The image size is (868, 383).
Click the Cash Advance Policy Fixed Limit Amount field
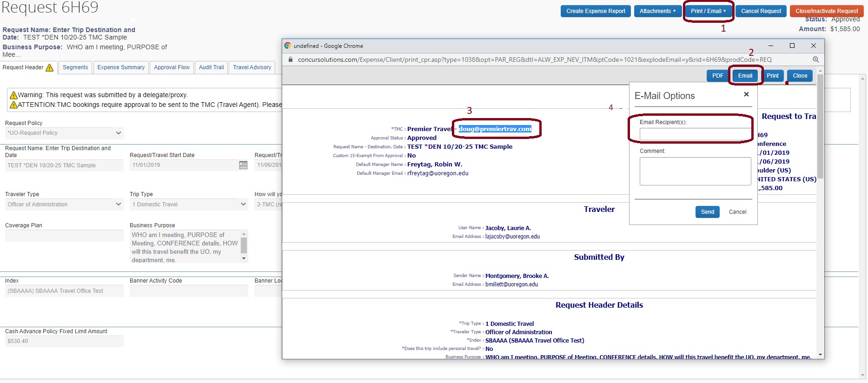point(64,341)
